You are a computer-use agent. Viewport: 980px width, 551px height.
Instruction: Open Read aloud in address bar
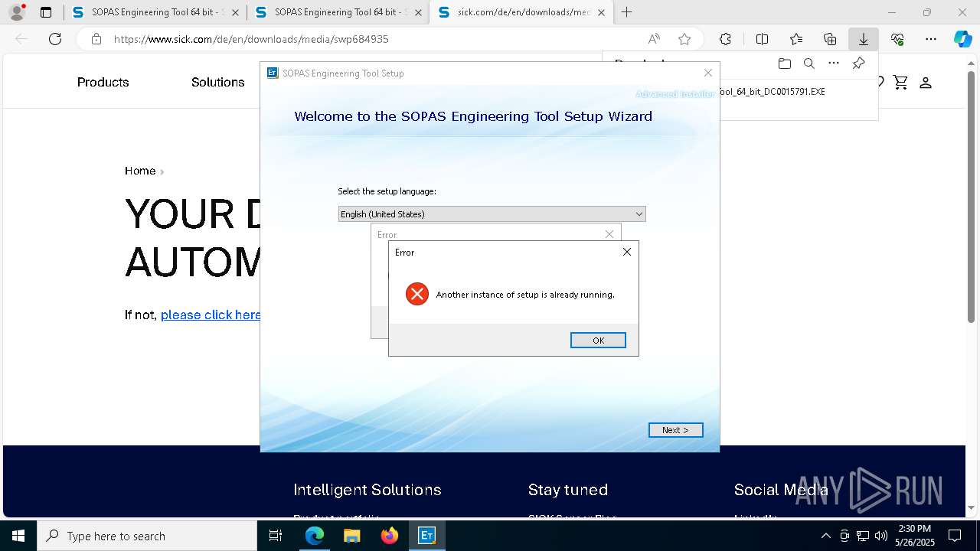click(x=654, y=39)
